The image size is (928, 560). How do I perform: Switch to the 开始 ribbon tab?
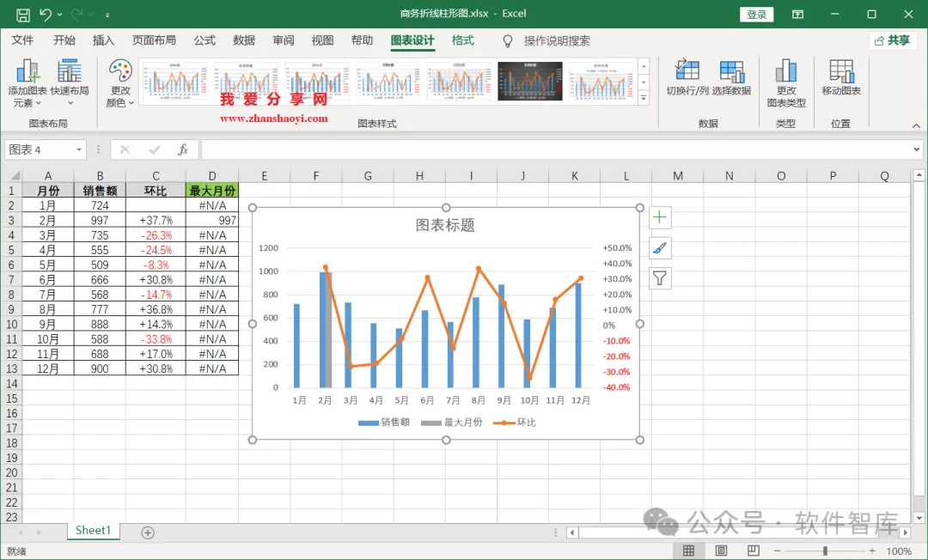(x=64, y=40)
